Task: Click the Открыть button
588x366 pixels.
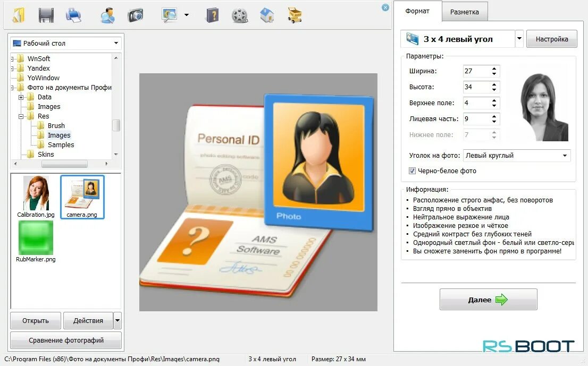Action: (36, 321)
